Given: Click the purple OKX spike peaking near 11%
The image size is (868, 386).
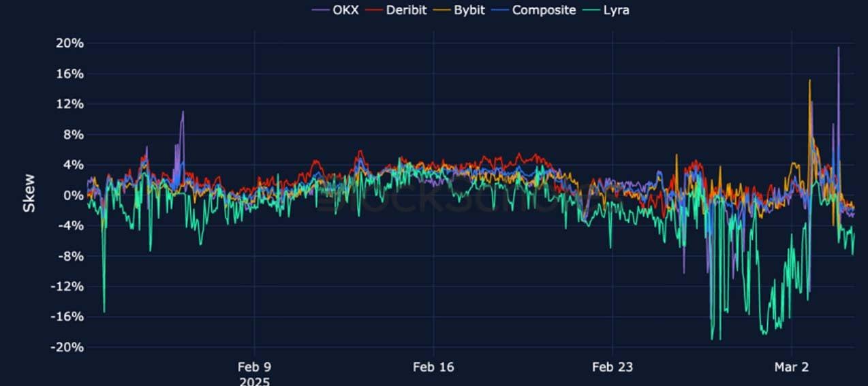Looking at the screenshot, I should (183, 112).
